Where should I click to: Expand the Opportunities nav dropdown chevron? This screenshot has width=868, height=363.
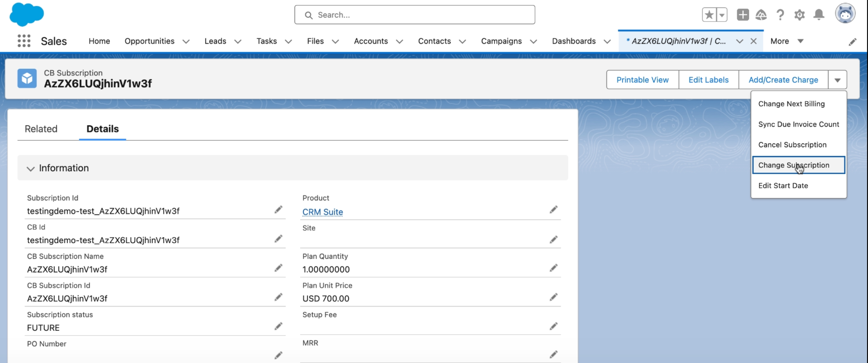click(x=186, y=41)
